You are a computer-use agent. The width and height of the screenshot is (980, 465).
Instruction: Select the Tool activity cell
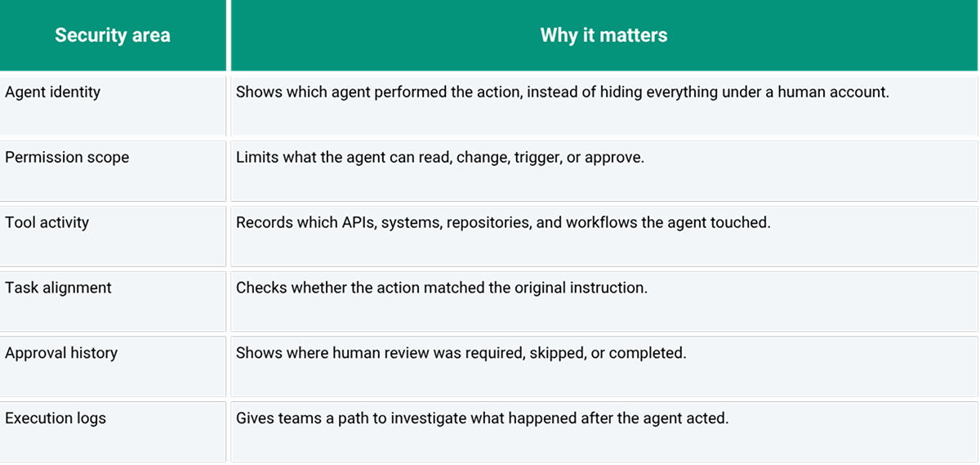point(113,236)
